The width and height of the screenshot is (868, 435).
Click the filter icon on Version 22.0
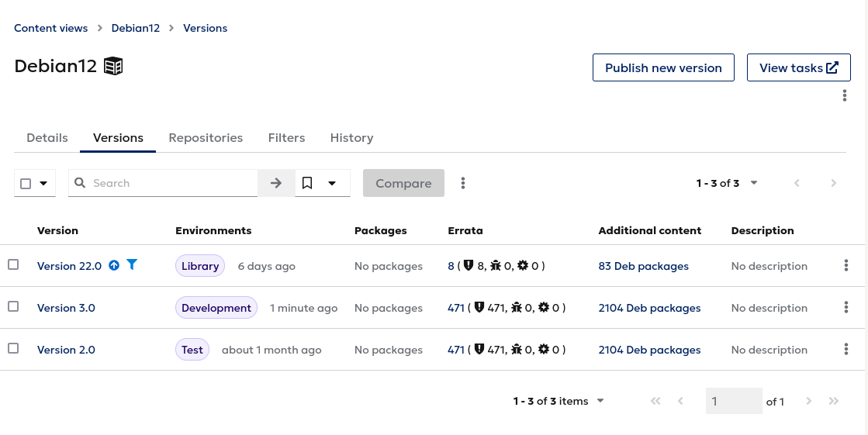132,265
